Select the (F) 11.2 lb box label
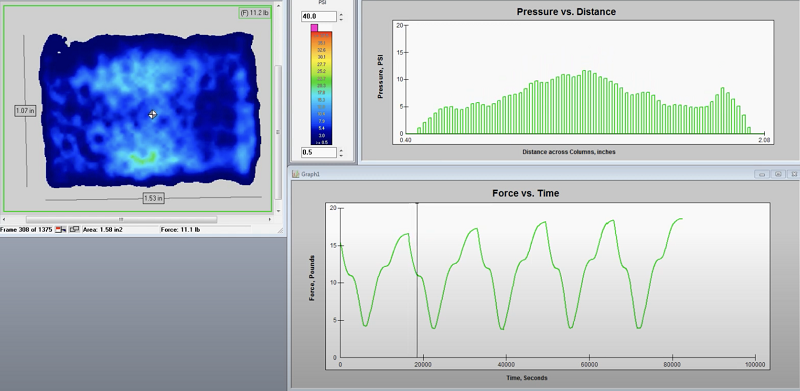The height and width of the screenshot is (391, 800). coord(255,13)
